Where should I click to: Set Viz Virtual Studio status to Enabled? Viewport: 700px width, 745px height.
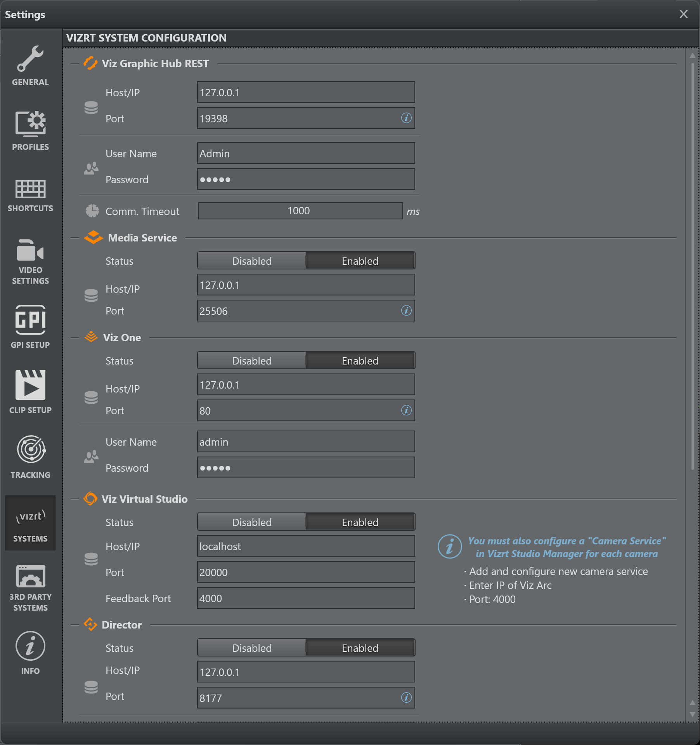point(360,522)
